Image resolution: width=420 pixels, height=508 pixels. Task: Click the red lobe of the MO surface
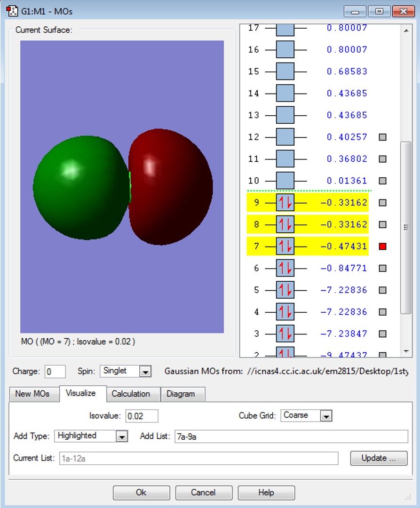171,187
